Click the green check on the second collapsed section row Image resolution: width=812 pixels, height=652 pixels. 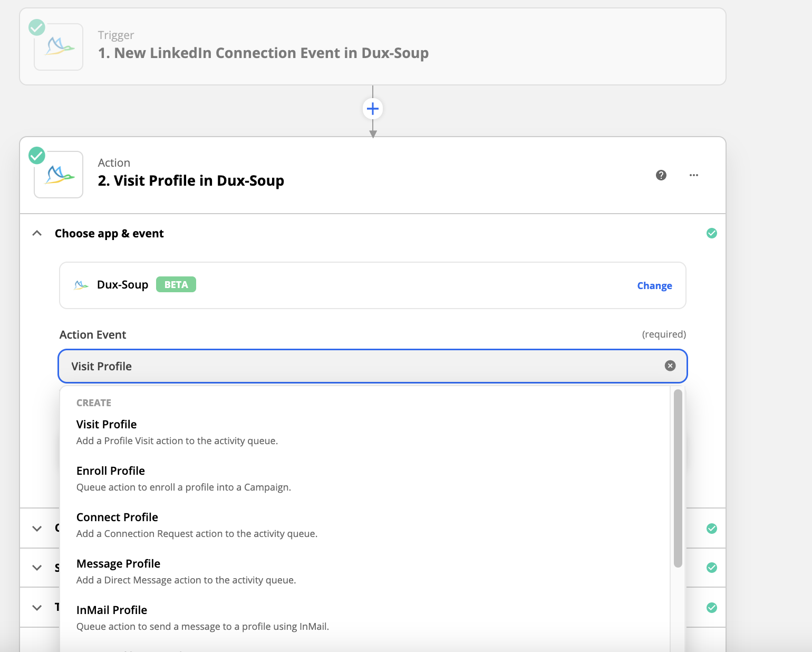pos(712,568)
